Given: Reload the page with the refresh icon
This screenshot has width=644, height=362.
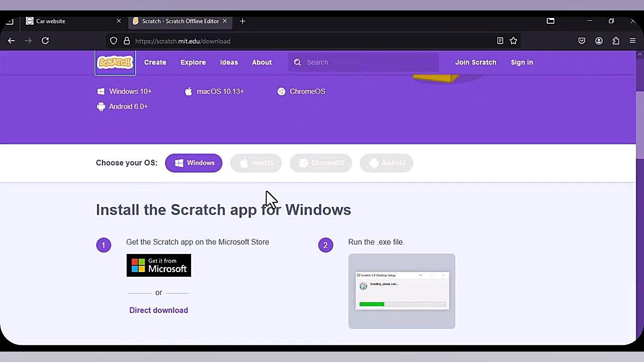Looking at the screenshot, I should coord(46,41).
